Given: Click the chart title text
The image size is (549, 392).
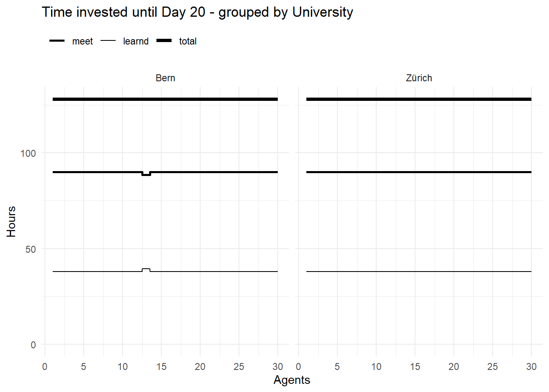Looking at the screenshot, I should click(197, 12).
